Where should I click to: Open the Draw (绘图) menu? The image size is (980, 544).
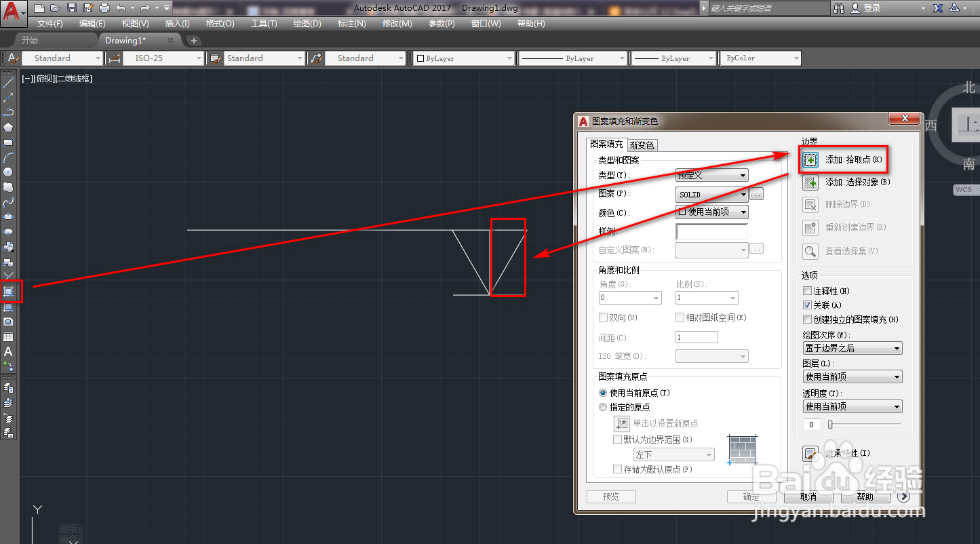(x=307, y=24)
